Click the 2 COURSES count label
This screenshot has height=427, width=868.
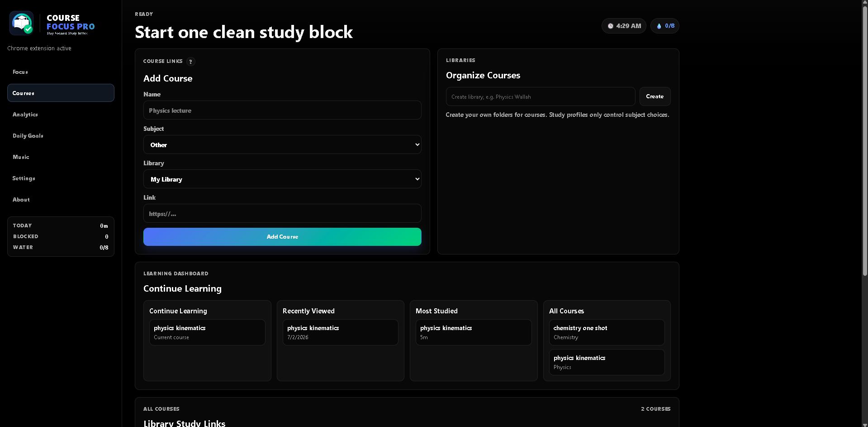tap(655, 409)
